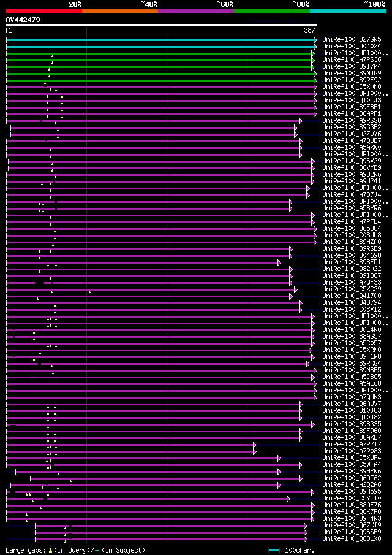Select the query name AV442479
392x555 pixels.
23,20
